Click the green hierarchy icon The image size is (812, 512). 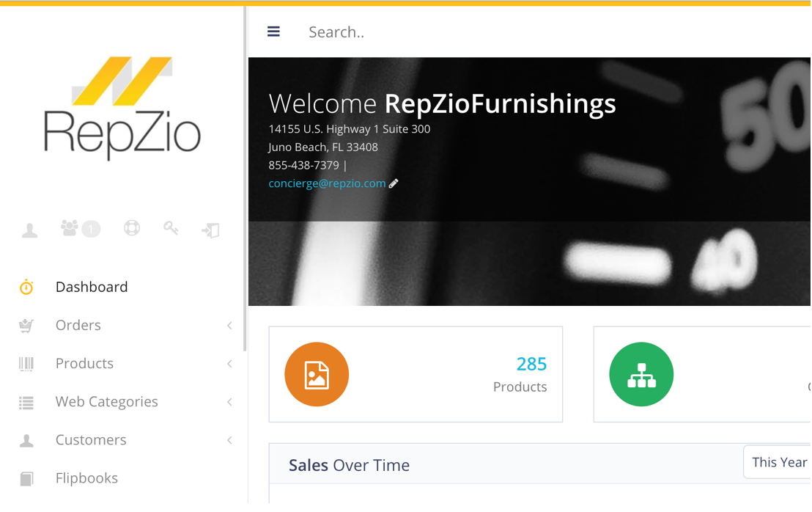click(x=641, y=374)
